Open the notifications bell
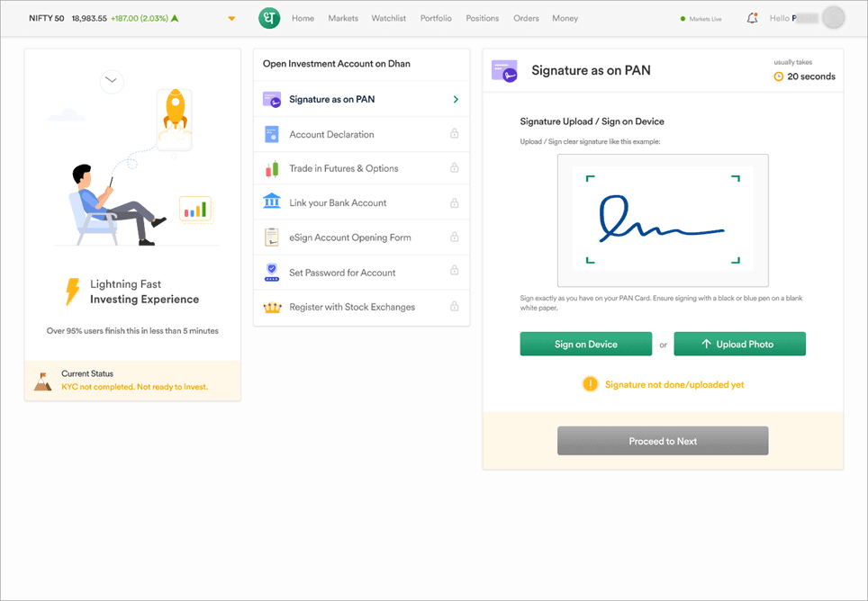The height and width of the screenshot is (601, 868). pos(752,18)
